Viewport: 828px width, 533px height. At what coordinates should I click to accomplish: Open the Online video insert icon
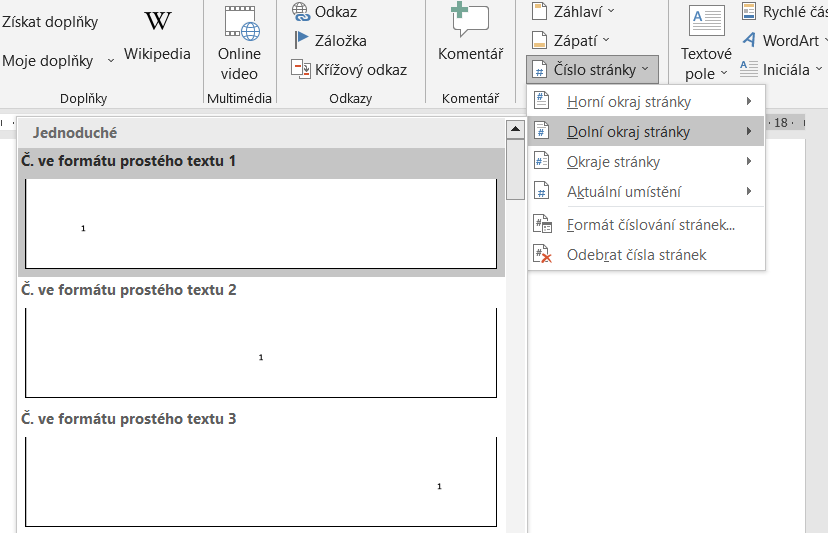coord(239,22)
